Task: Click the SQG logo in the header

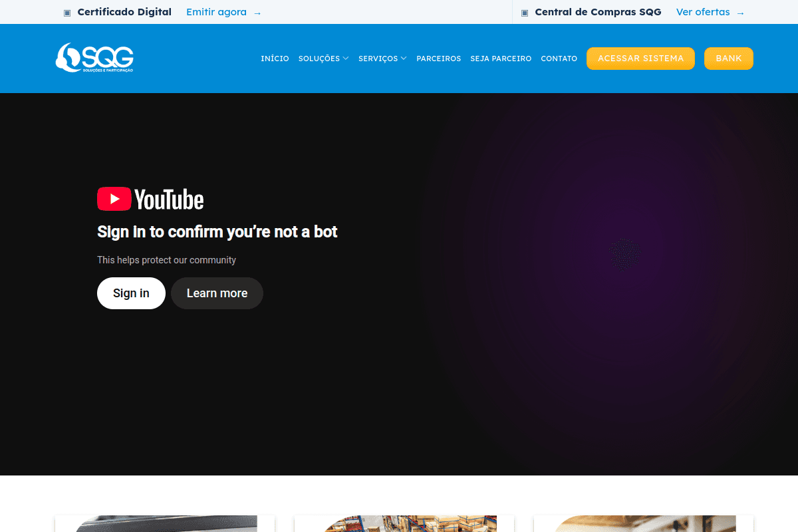Action: [94, 58]
